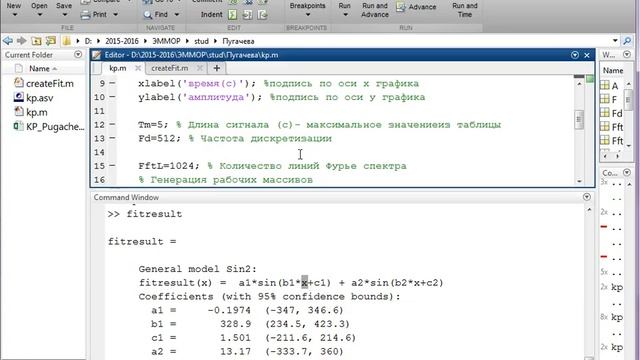Image resolution: width=640 pixels, height=360 pixels.
Task: Click the editor vertical scrollbar thumb
Action: coord(579,120)
